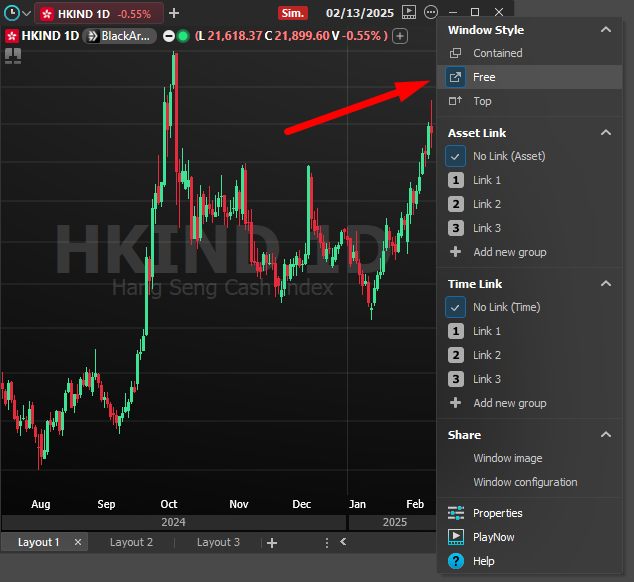The width and height of the screenshot is (634, 582).
Task: Click the 02/13/2025 date field
Action: (x=360, y=12)
